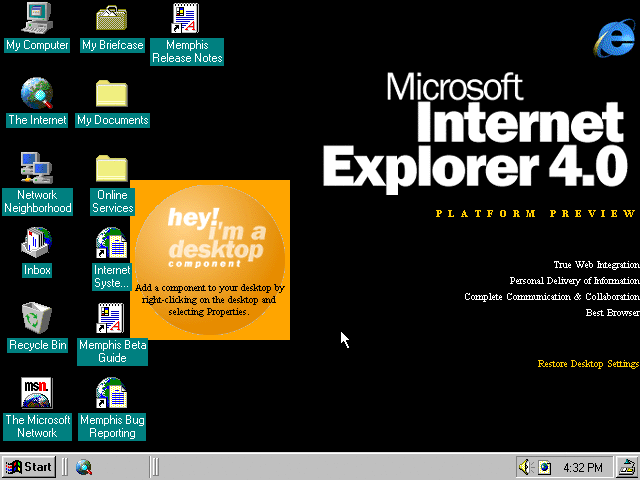Click the Best Browser link

(612, 313)
